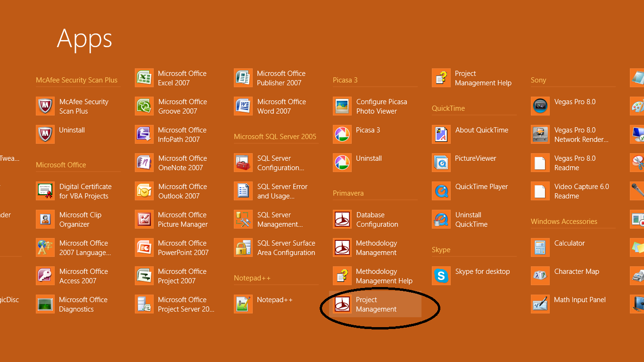
Task: Select the Windows Accessories group header
Action: click(x=564, y=222)
